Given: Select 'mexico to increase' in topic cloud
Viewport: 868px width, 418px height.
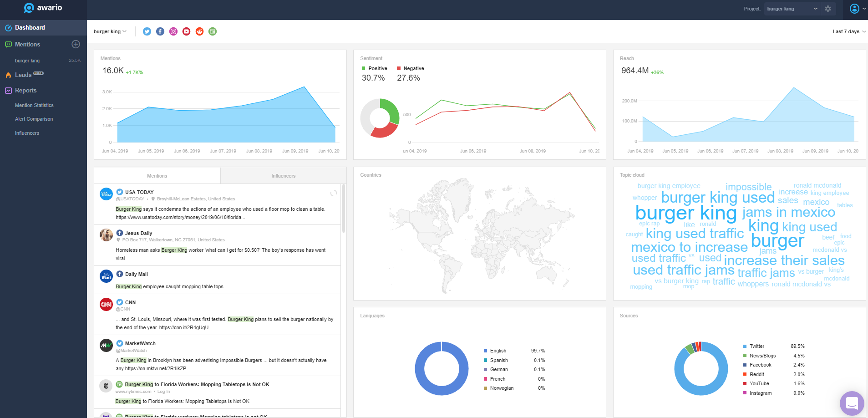Looking at the screenshot, I should click(x=689, y=247).
